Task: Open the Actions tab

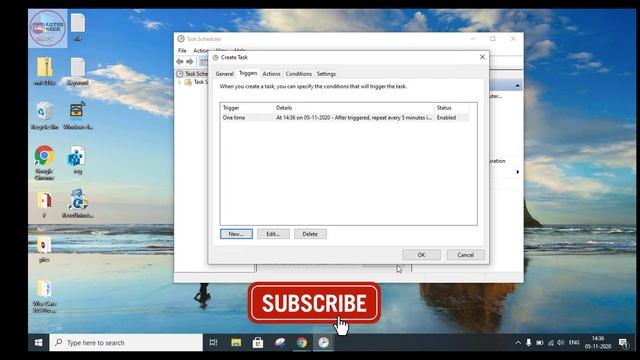Action: pos(271,74)
